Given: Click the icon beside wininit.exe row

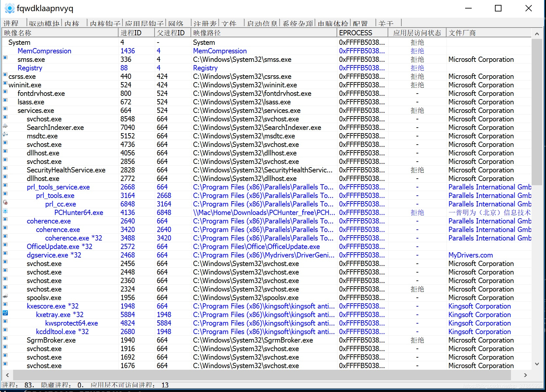Looking at the screenshot, I should [x=5, y=83].
